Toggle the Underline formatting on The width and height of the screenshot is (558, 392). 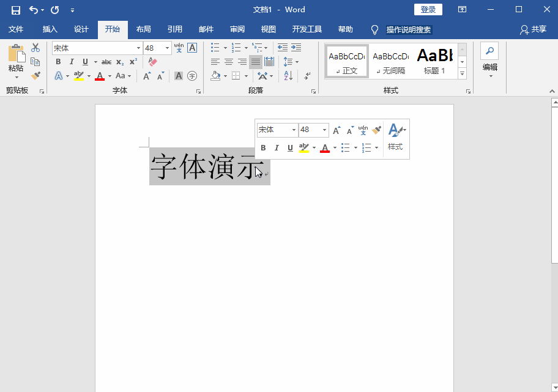(85, 61)
